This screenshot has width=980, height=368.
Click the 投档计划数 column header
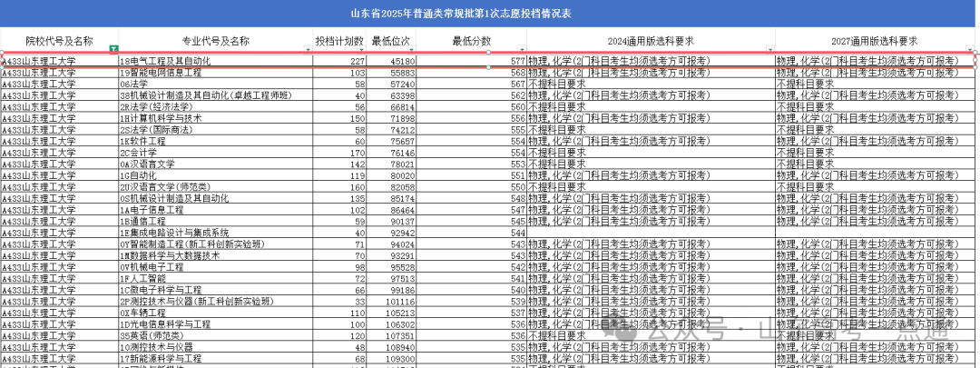(x=339, y=41)
